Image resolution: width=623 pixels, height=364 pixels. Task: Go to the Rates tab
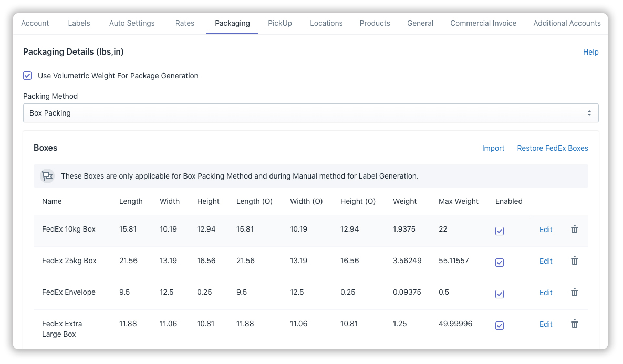click(x=185, y=23)
